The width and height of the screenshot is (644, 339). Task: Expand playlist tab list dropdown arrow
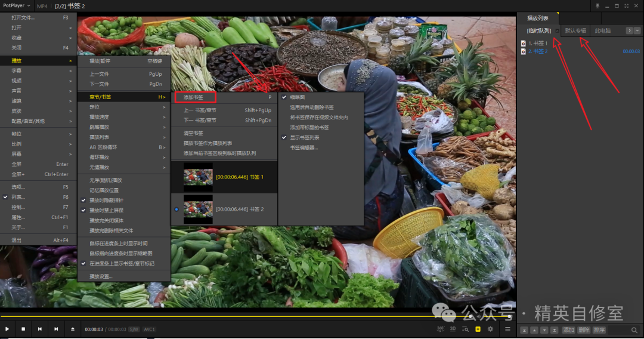click(637, 30)
